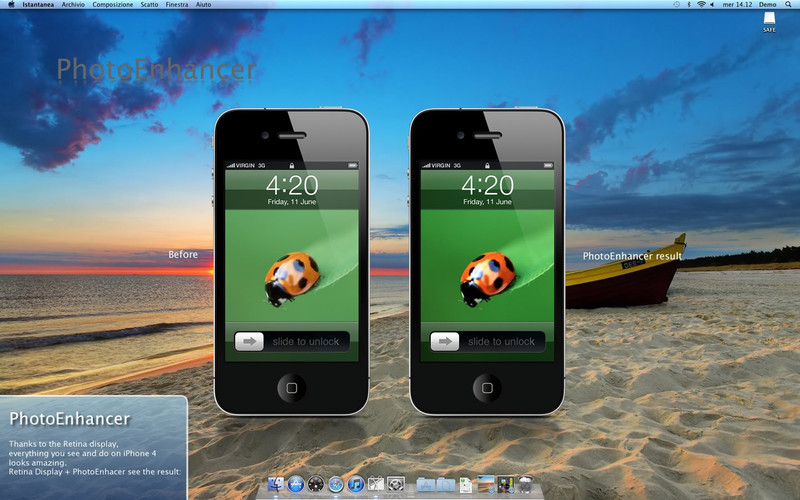Launch iTunes from the Dock

tap(356, 484)
